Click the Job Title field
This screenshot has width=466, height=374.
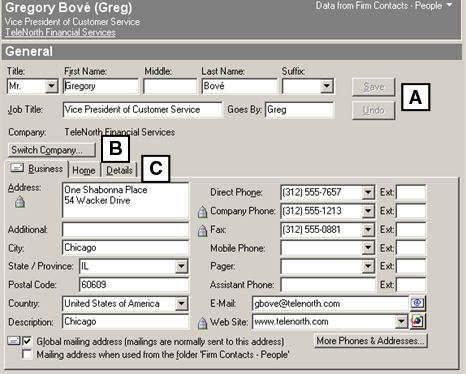(x=142, y=110)
